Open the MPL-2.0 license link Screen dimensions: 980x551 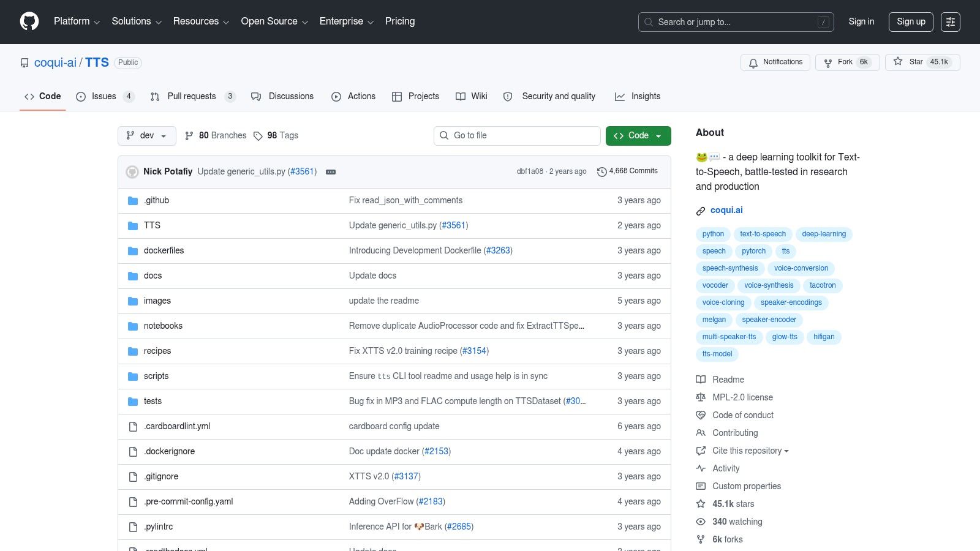[734, 397]
